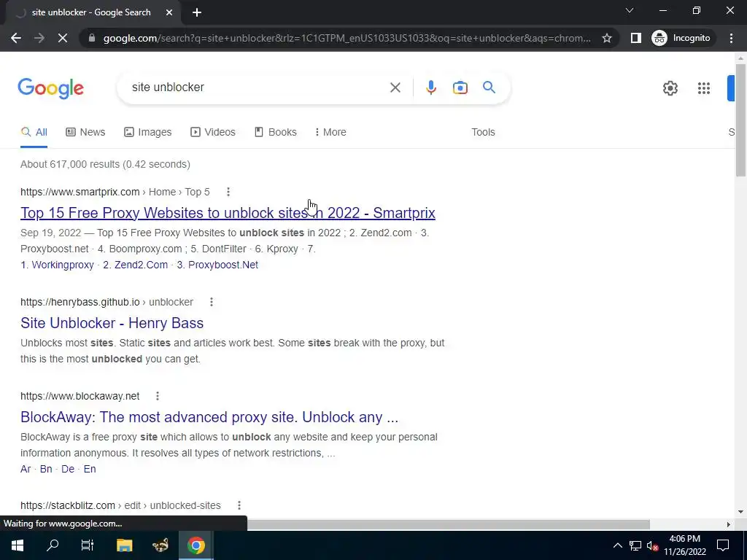The height and width of the screenshot is (560, 747).
Task: Click the horizontal scrollbar thumb
Action: pyautogui.click(x=448, y=524)
